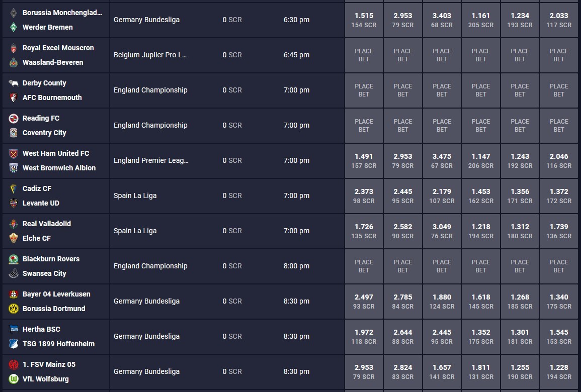This screenshot has height=392, width=581.
Task: Select 1.228 odds for Mainz vs Wolfsburg
Action: [x=559, y=371]
